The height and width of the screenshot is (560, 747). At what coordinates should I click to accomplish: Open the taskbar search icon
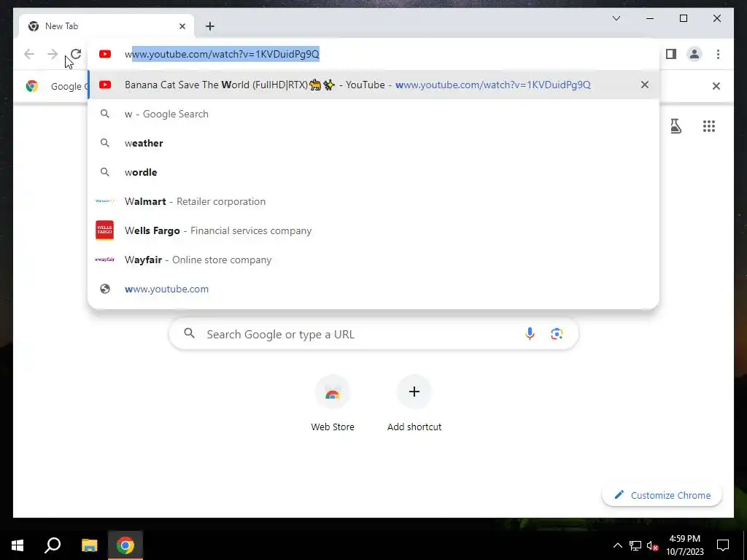[x=53, y=545]
